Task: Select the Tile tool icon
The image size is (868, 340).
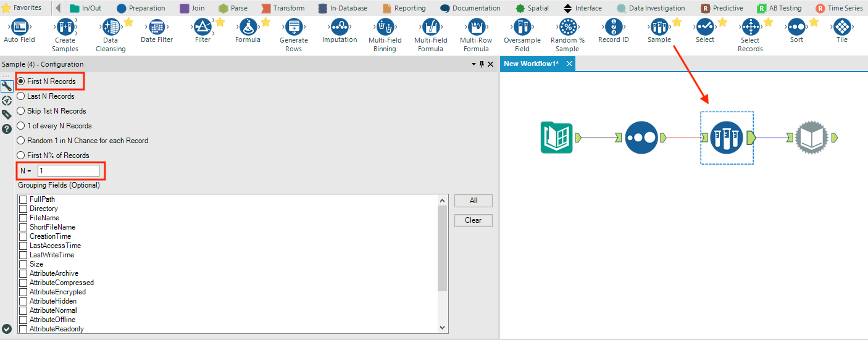Action: (842, 26)
